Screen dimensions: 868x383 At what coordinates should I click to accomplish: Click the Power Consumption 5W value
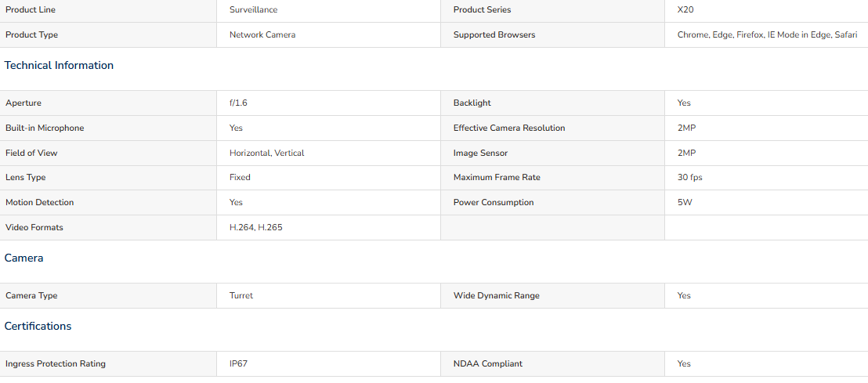[x=685, y=203]
